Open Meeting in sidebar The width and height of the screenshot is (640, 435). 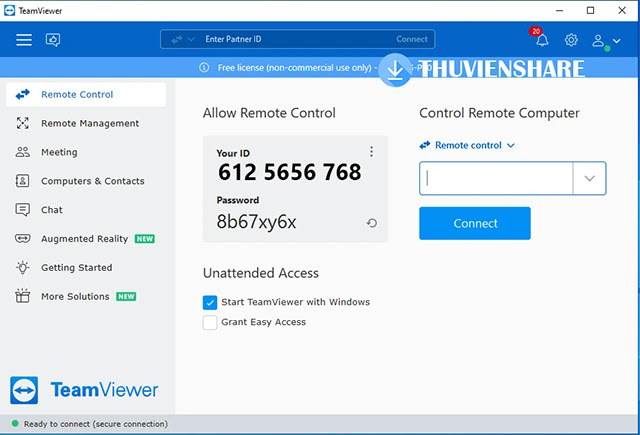(86, 152)
